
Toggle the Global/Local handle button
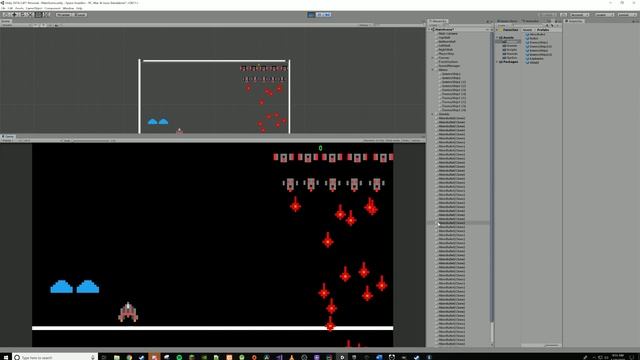coord(80,15)
